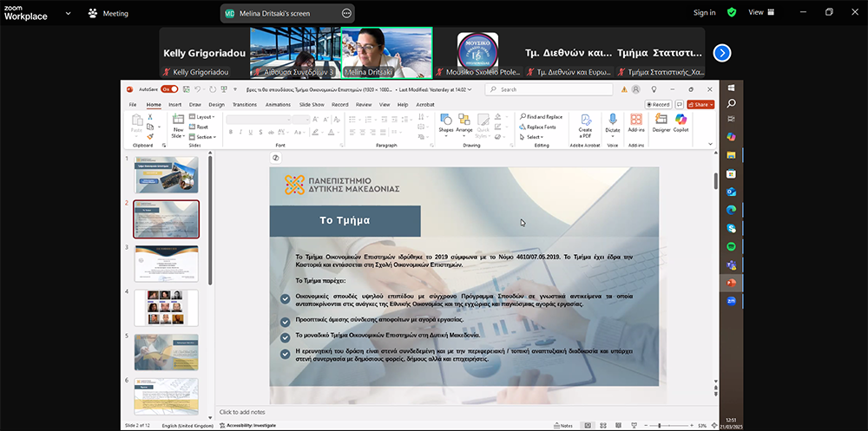This screenshot has width=868, height=431.
Task: Expand the Section dropdown
Action: (x=205, y=137)
